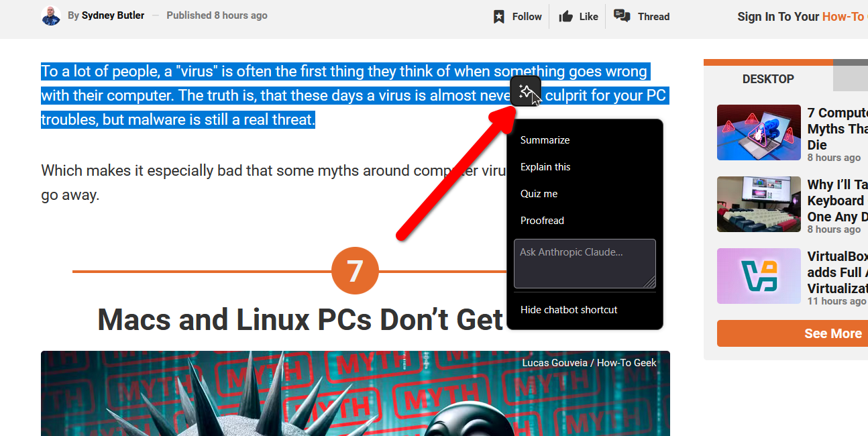The width and height of the screenshot is (868, 436).
Task: Click the Follow bookmark star icon
Action: click(499, 17)
